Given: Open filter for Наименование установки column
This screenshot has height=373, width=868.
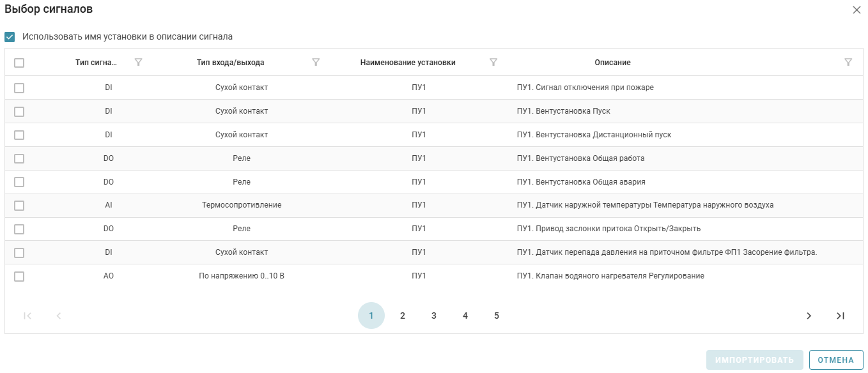Looking at the screenshot, I should point(493,63).
